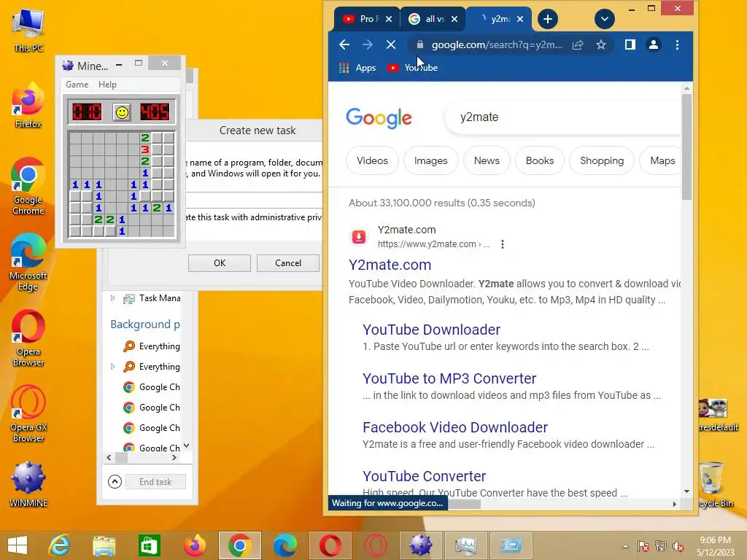747x560 pixels.
Task: Switch to Task Manager on taskbar
Action: click(465, 545)
